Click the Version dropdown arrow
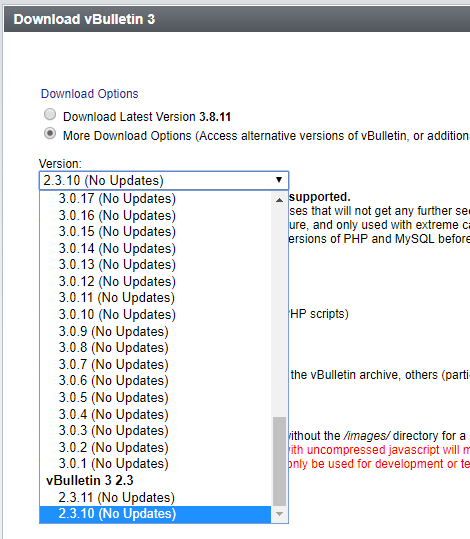The height and width of the screenshot is (539, 470). [279, 180]
